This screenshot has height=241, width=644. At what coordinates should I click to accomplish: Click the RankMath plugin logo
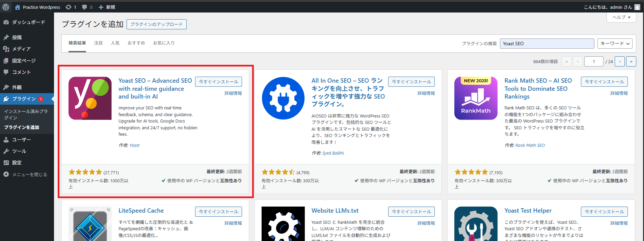[x=476, y=98]
